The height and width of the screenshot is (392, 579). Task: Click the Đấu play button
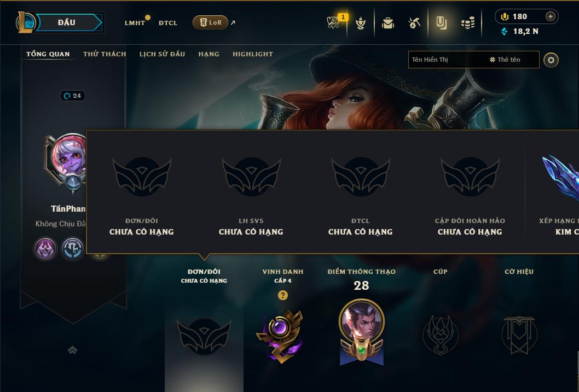click(67, 22)
